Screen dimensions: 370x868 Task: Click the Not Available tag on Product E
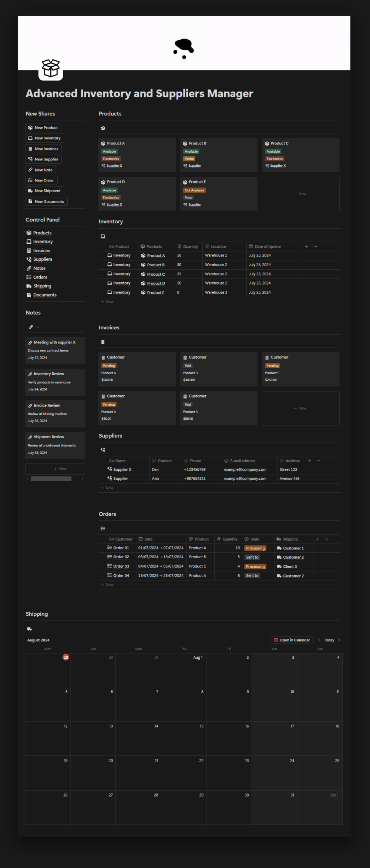pyautogui.click(x=195, y=190)
